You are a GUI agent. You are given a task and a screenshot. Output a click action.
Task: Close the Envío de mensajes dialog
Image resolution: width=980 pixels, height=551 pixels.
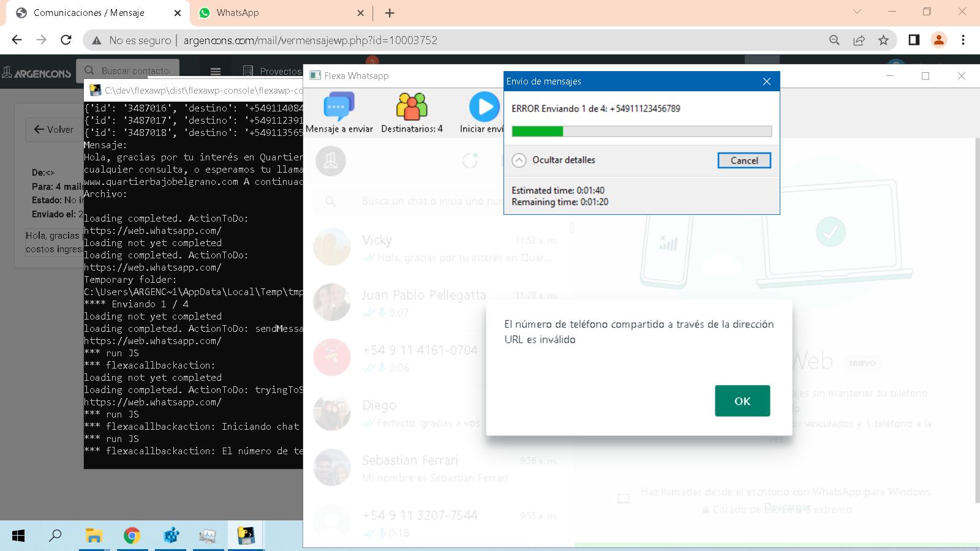tap(766, 81)
